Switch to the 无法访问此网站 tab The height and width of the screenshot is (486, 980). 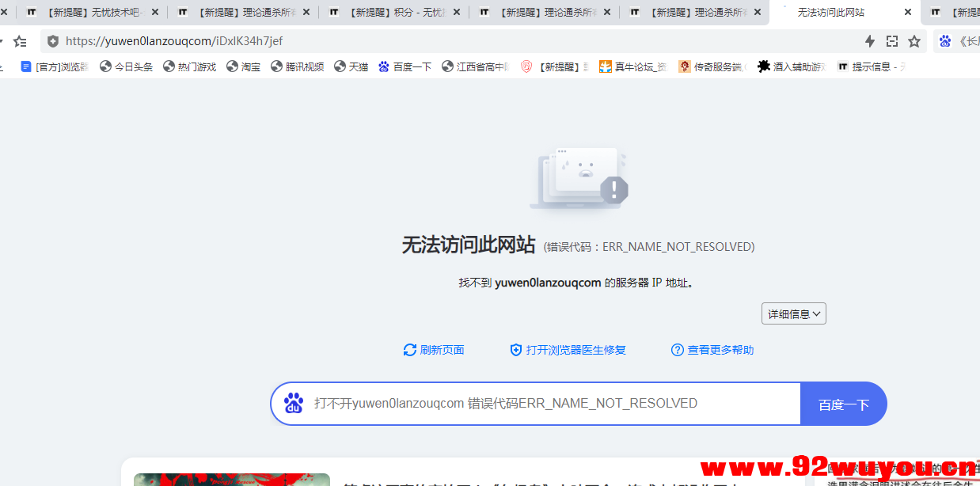coord(832,12)
